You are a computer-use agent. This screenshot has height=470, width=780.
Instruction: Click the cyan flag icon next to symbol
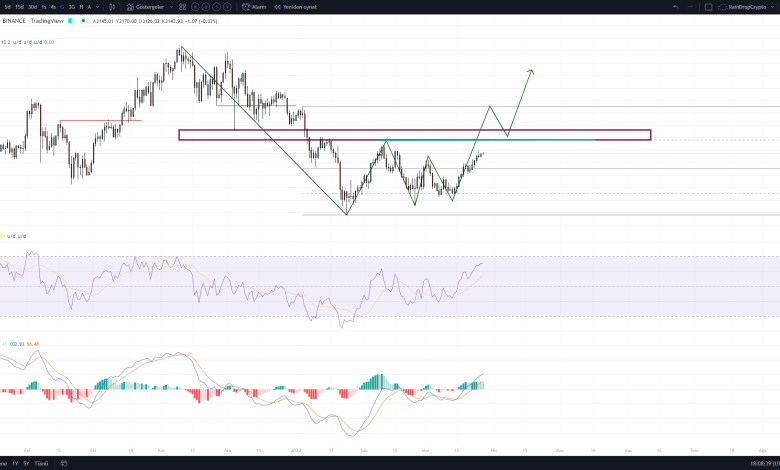pyautogui.click(x=71, y=21)
